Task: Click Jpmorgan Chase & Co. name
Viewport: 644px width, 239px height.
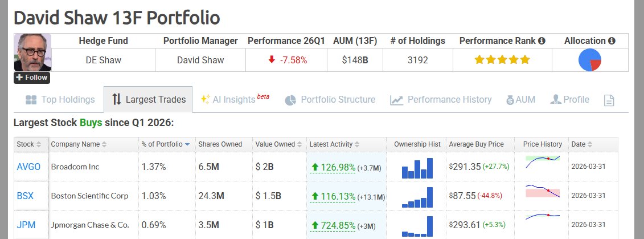Action: 90,225
